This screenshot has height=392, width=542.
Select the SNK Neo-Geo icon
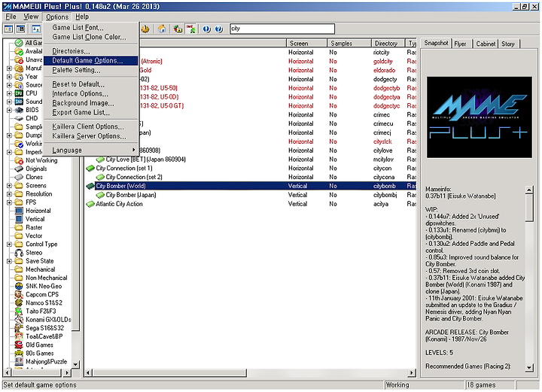click(19, 287)
